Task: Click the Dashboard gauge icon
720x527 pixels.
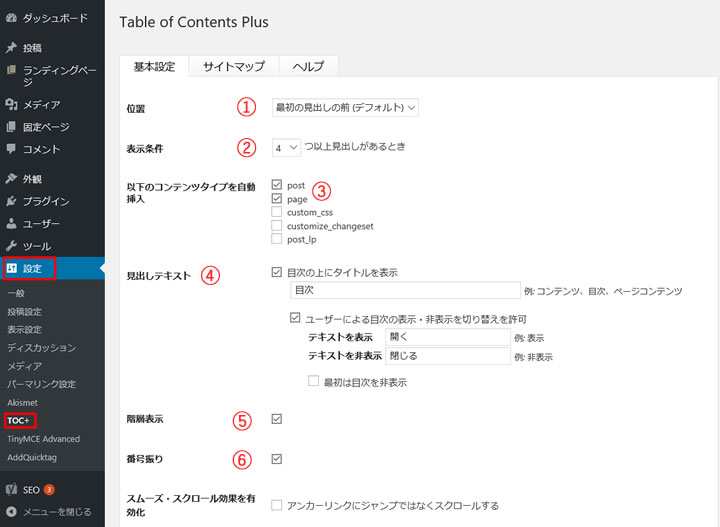Action: pyautogui.click(x=11, y=18)
